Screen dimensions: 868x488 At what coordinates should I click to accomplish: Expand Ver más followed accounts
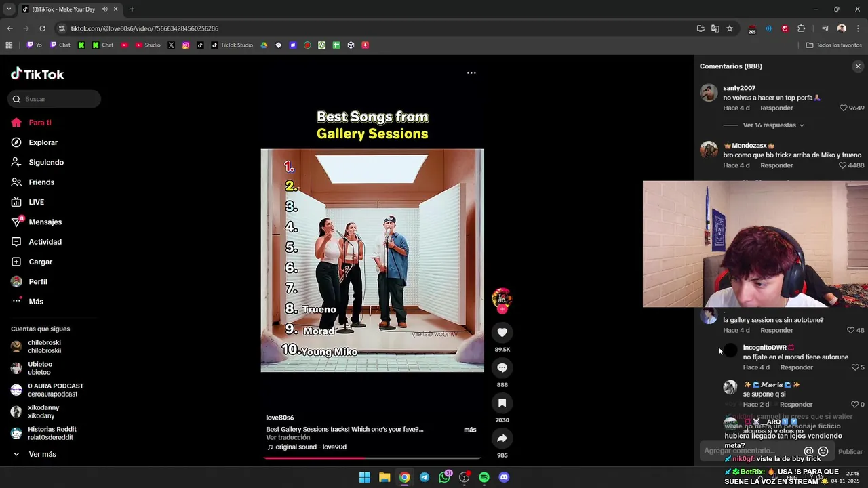point(42,454)
